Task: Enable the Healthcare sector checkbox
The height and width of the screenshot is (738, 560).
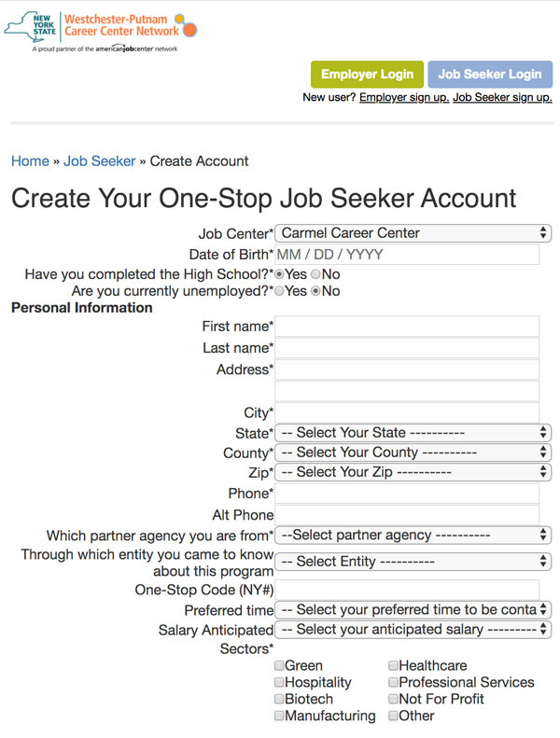Action: tap(393, 666)
